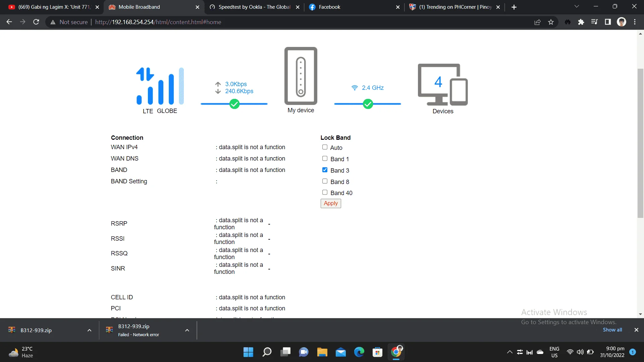Uncheck the Band 3 checkbox
The image size is (644, 362).
325,170
